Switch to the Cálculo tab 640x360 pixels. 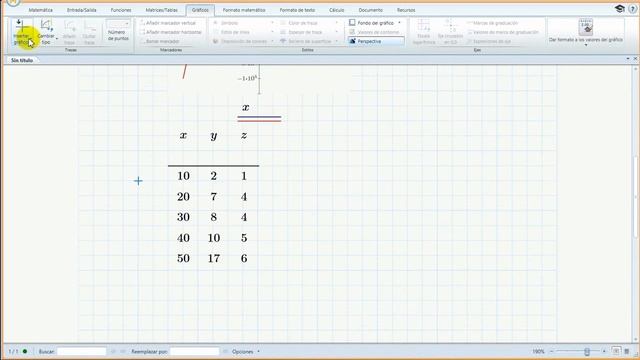[337, 10]
